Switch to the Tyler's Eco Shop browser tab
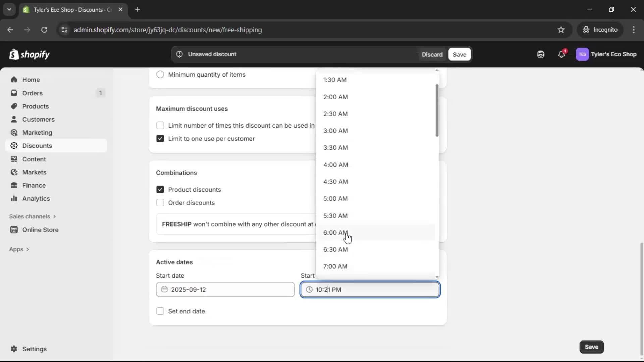Viewport: 644px width, 362px height. click(67, 10)
